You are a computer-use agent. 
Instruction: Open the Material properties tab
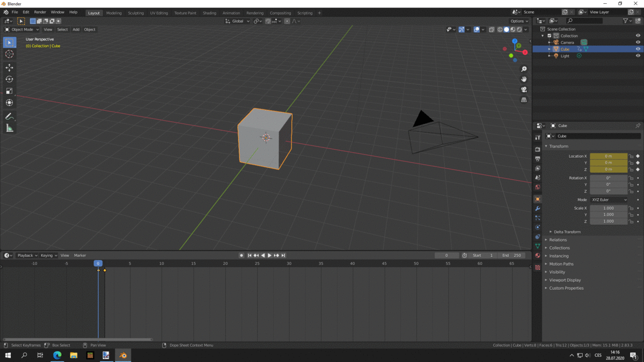538,256
